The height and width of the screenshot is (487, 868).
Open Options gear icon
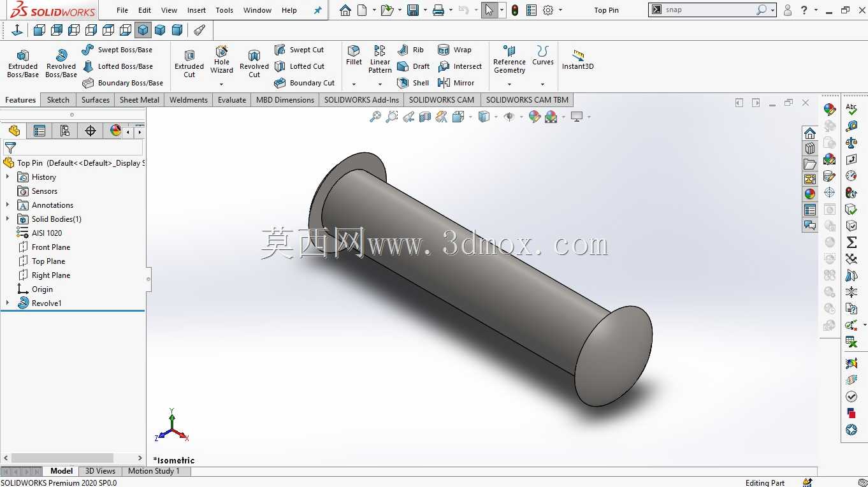548,10
